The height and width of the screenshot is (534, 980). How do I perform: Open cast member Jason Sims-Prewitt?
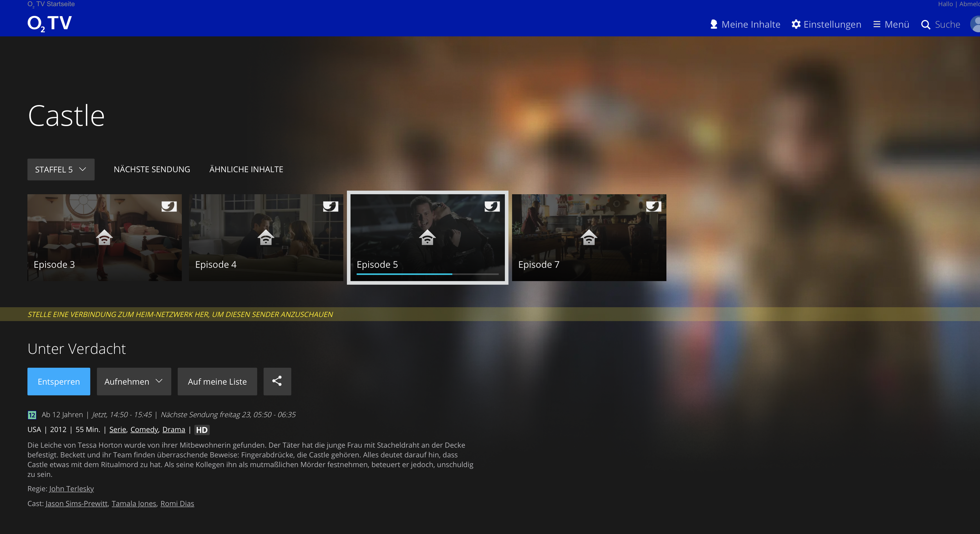(76, 504)
